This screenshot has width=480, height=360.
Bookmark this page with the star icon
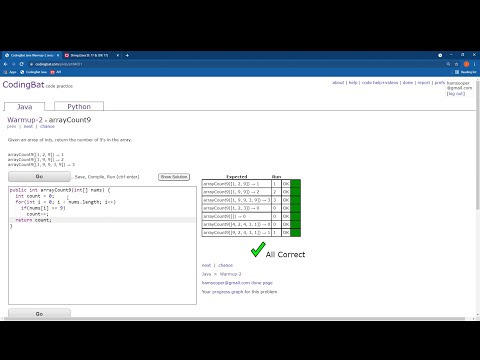point(457,64)
